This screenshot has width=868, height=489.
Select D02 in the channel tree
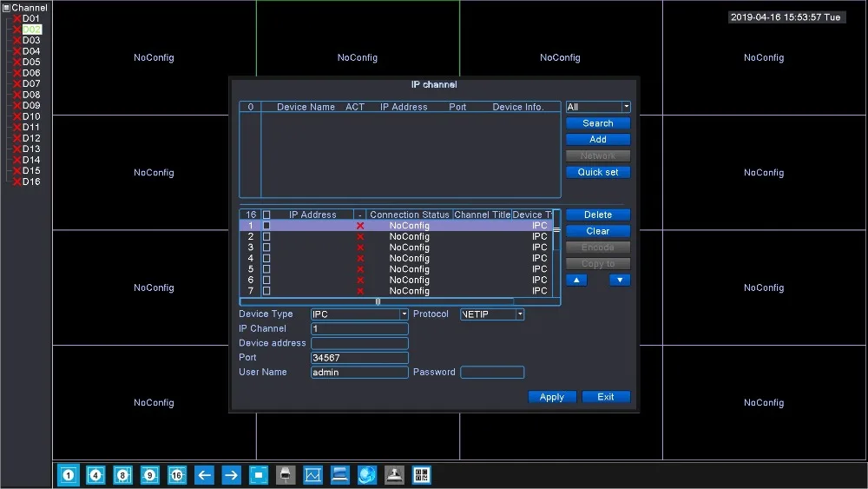(31, 30)
